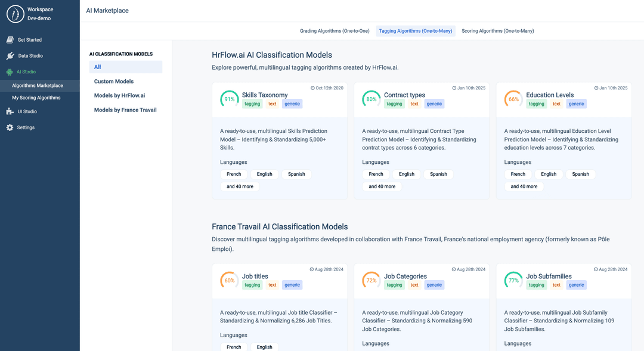This screenshot has height=351, width=644.
Task: Toggle the tagging chip on Skills Taxonomy
Action: pyautogui.click(x=252, y=104)
